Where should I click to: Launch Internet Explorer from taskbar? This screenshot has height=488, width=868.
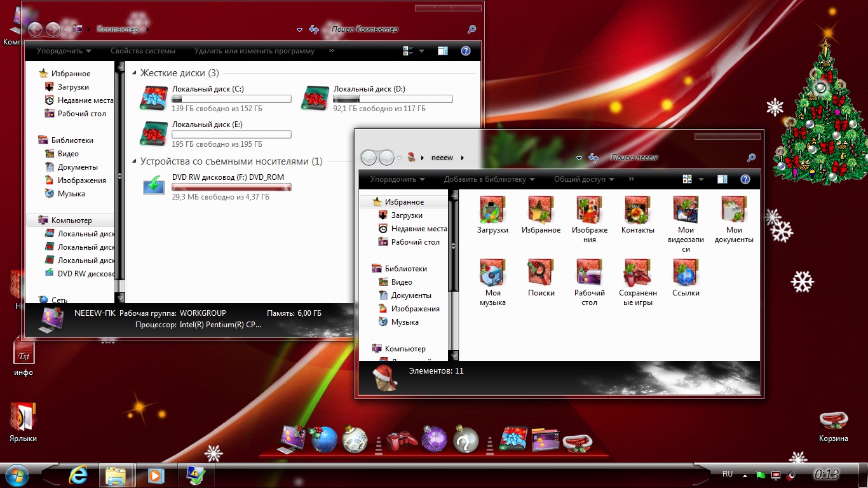point(79,475)
